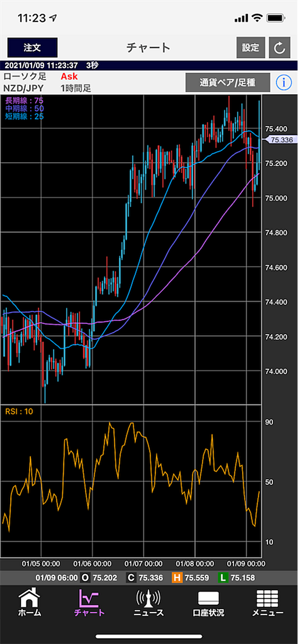
Task: Select the 長期線 : 75 legend
Action: pyautogui.click(x=24, y=100)
